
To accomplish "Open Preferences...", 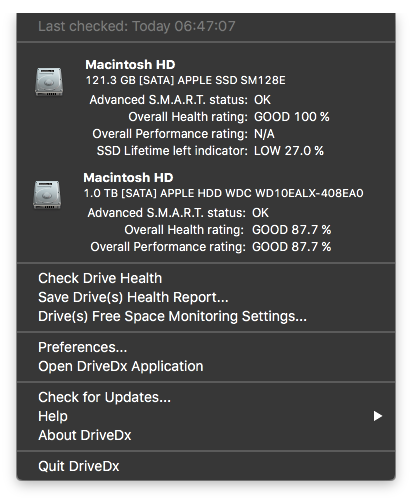I will (83, 347).
